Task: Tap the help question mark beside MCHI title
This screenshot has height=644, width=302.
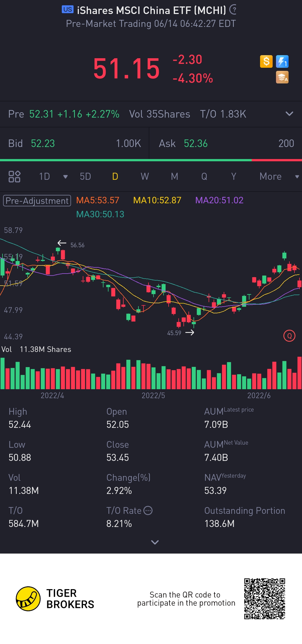Action: coord(233,10)
